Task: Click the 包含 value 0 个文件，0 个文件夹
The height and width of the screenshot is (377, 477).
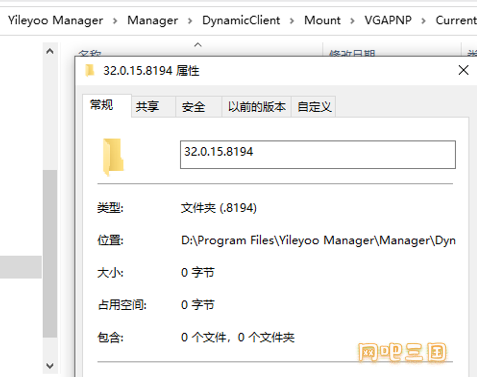Action: [x=238, y=338]
